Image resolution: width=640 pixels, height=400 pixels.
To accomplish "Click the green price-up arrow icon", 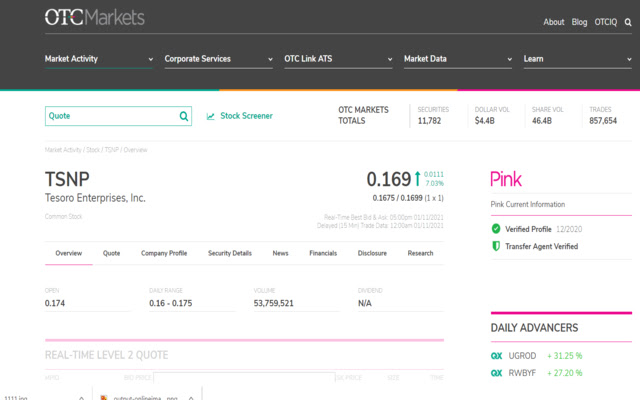I will (x=417, y=179).
